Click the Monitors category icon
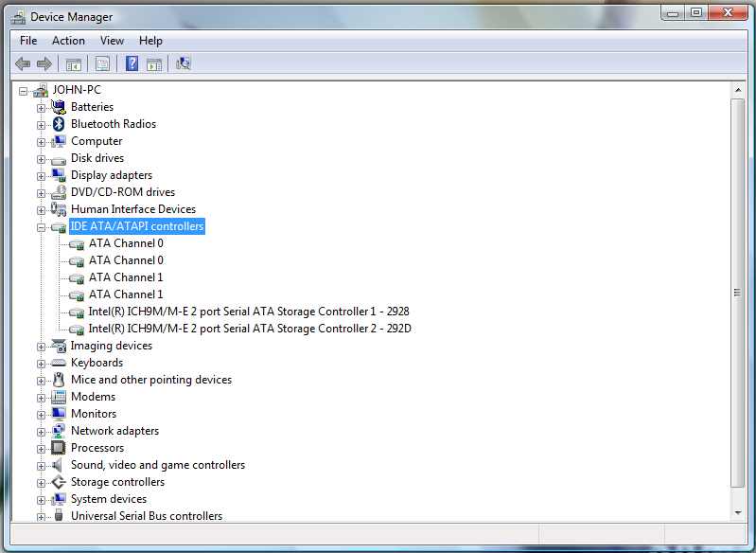The height and width of the screenshot is (553, 756). coord(59,414)
